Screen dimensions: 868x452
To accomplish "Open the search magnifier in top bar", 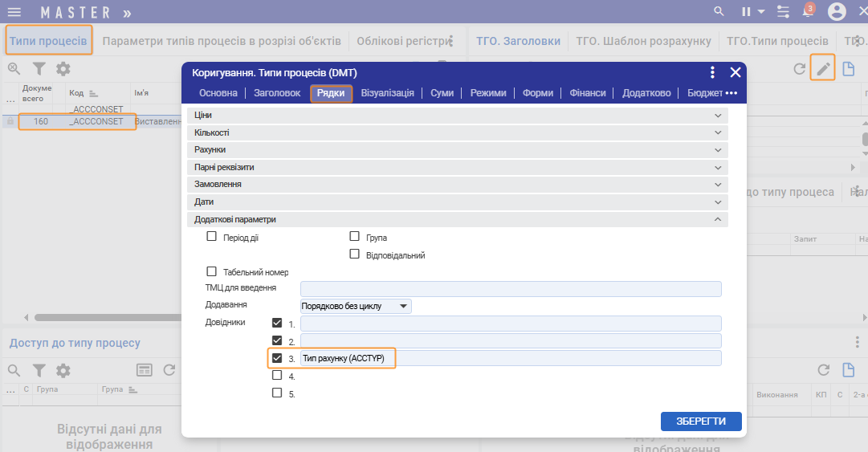I will [719, 11].
